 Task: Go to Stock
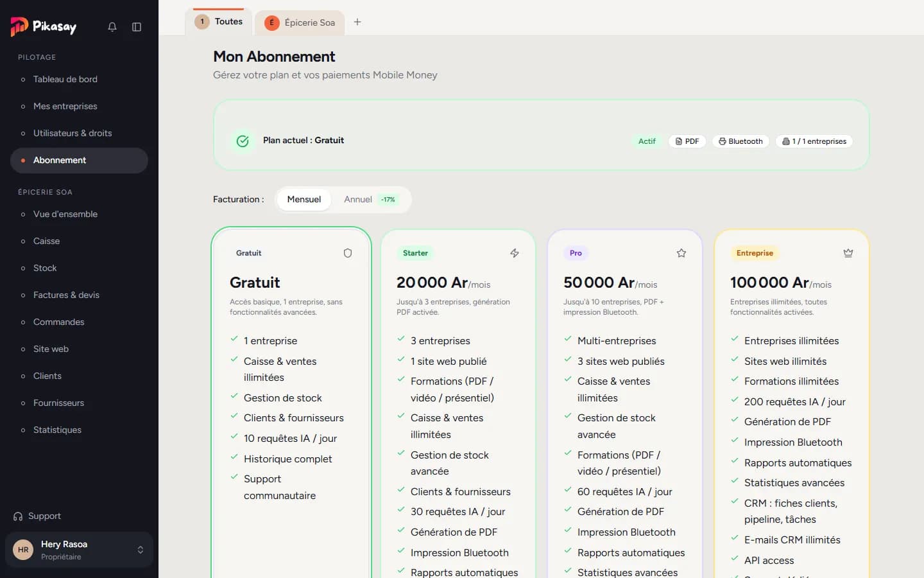(79, 268)
